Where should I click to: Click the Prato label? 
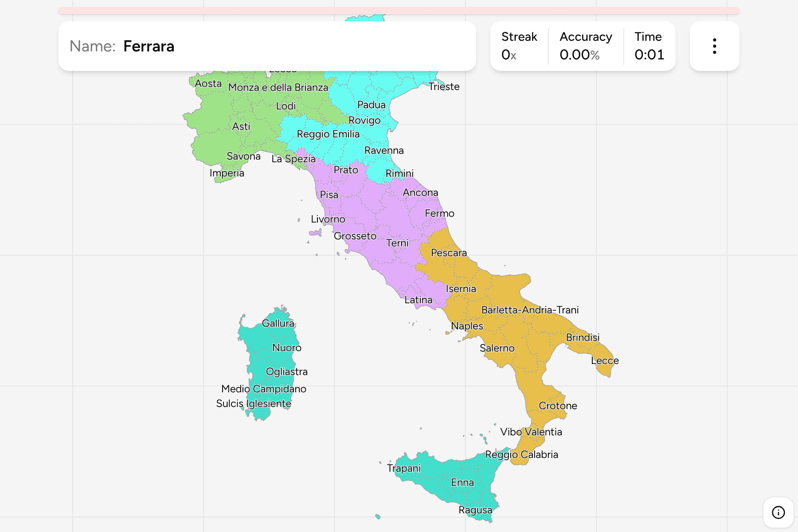pos(346,170)
